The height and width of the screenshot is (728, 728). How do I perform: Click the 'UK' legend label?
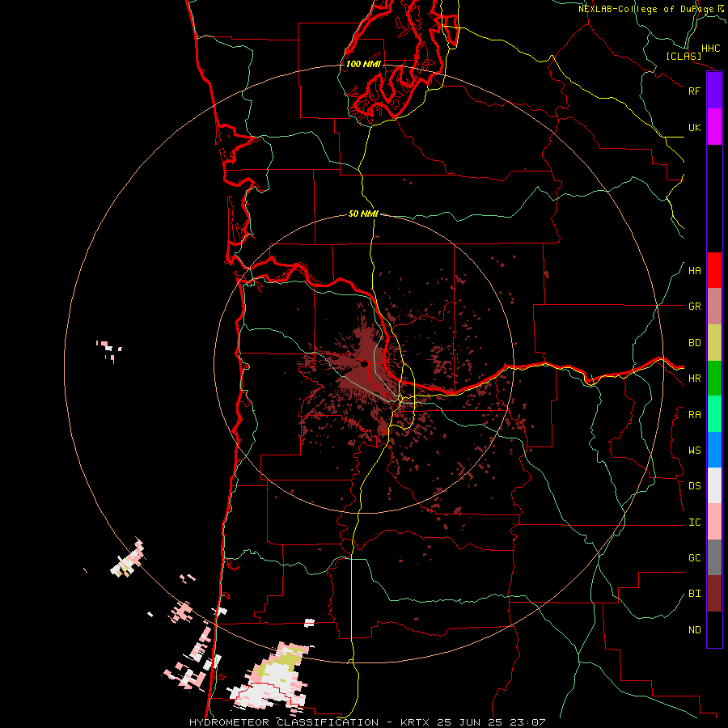click(694, 127)
